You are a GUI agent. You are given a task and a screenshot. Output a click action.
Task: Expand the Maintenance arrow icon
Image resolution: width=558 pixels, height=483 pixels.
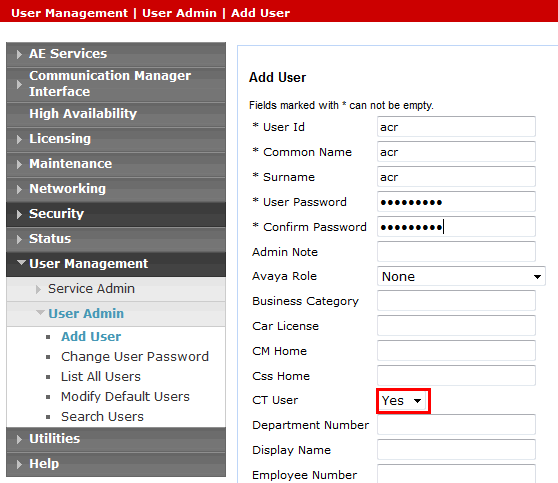pyautogui.click(x=19, y=164)
